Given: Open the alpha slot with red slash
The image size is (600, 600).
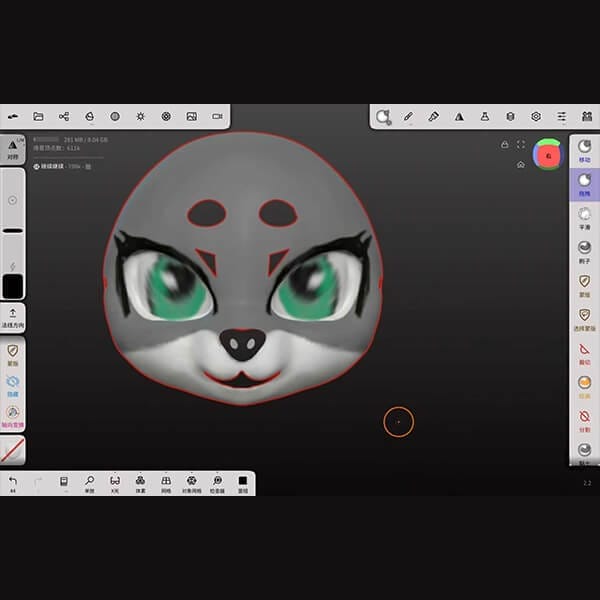Looking at the screenshot, I should pyautogui.click(x=13, y=450).
